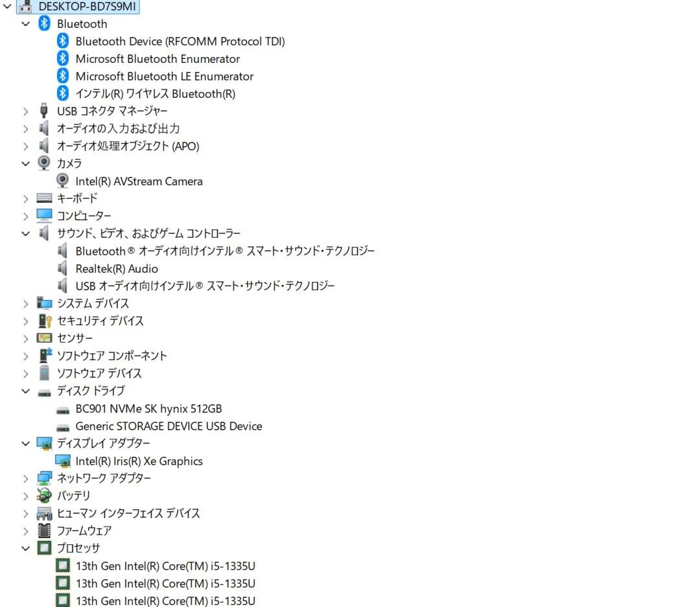700x607 pixels.
Task: Expand the ネットワーク アダプター chevron
Action: 25,479
